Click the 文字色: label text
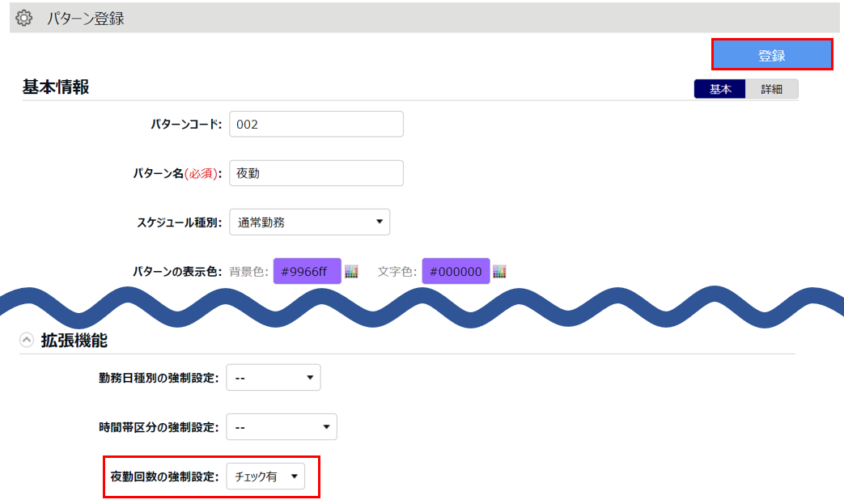This screenshot has height=504, width=844. pyautogui.click(x=397, y=271)
